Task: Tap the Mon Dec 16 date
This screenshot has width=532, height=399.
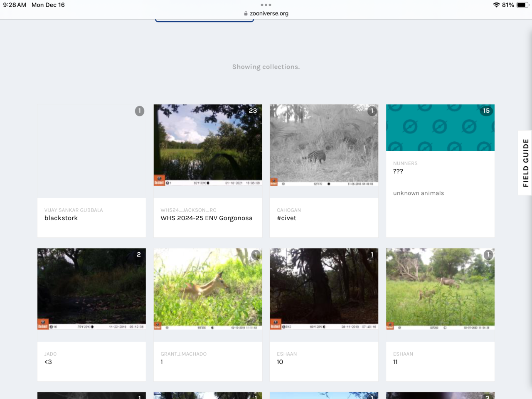Action: 48,5
